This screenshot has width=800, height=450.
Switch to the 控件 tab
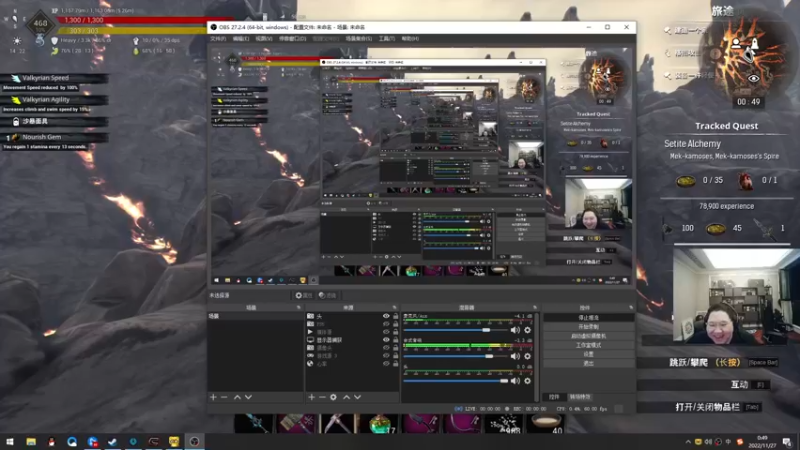[x=554, y=397]
